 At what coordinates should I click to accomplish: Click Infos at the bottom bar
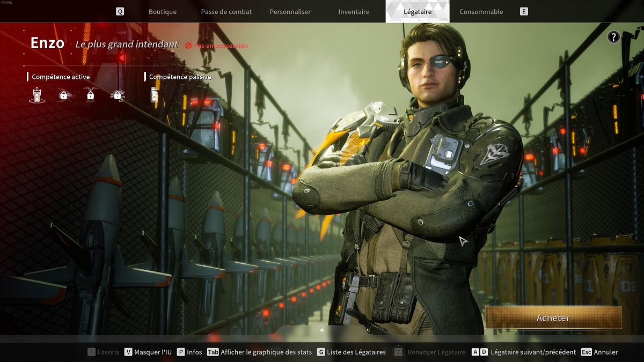191,352
